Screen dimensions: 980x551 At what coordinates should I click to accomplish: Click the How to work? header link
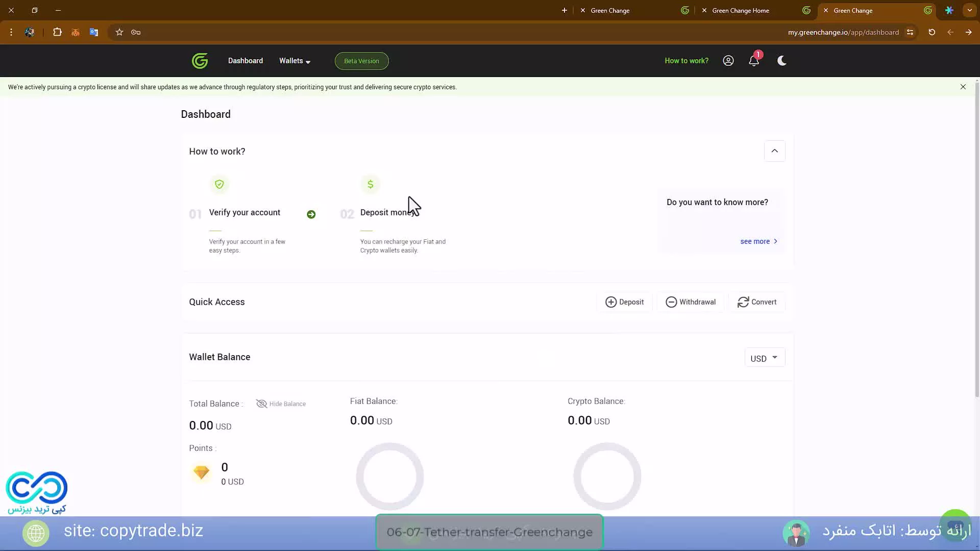point(686,61)
